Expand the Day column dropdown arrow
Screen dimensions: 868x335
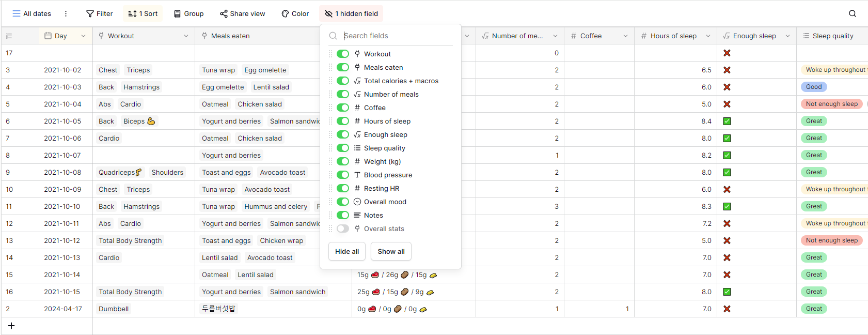coord(83,36)
